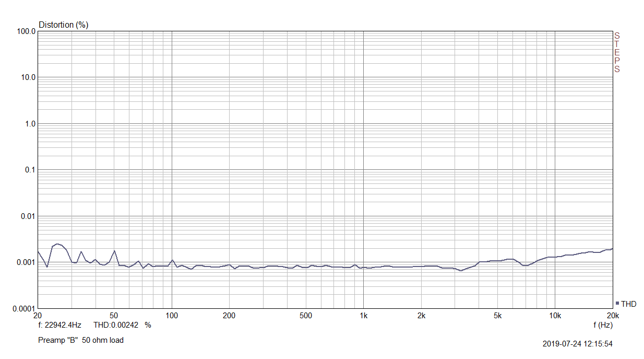Image resolution: width=644 pixels, height=359 pixels.
Task: Click the 1k x-axis tick label
Action: click(x=363, y=316)
